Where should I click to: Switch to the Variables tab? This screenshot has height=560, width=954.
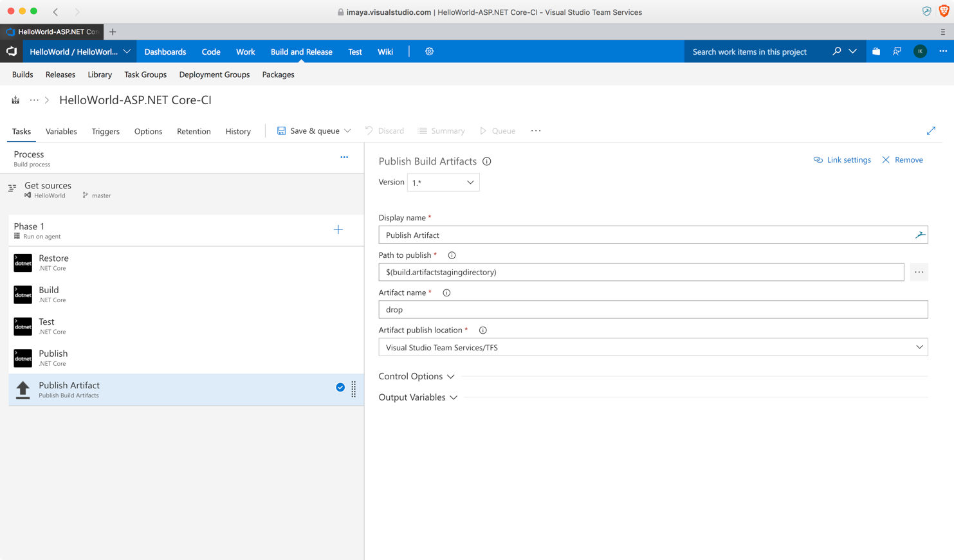click(x=61, y=131)
